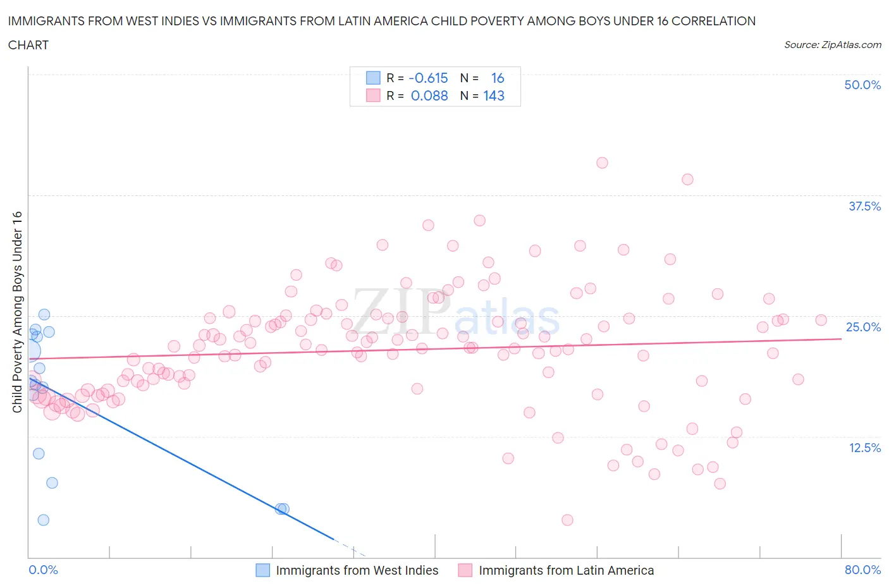Click the blue square in the R/N stats box
This screenshot has width=889, height=588.
(x=373, y=78)
